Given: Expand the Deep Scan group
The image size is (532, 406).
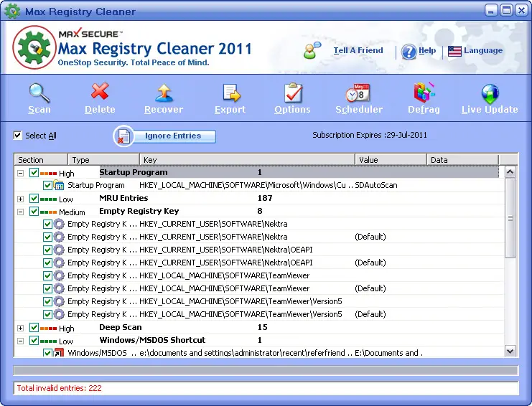Looking at the screenshot, I should pyautogui.click(x=20, y=328).
